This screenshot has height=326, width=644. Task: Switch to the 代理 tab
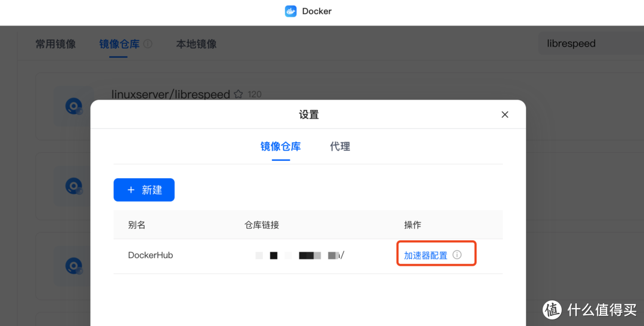[340, 147]
